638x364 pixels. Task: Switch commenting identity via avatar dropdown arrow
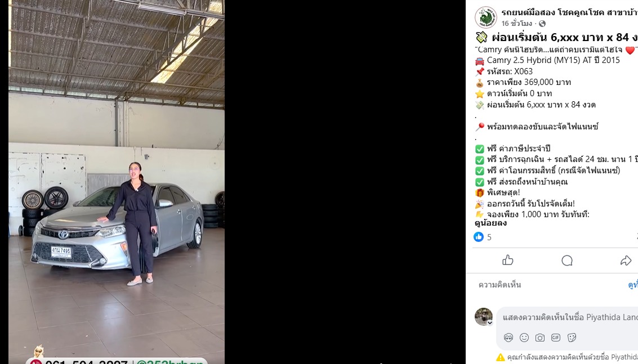[x=490, y=322]
